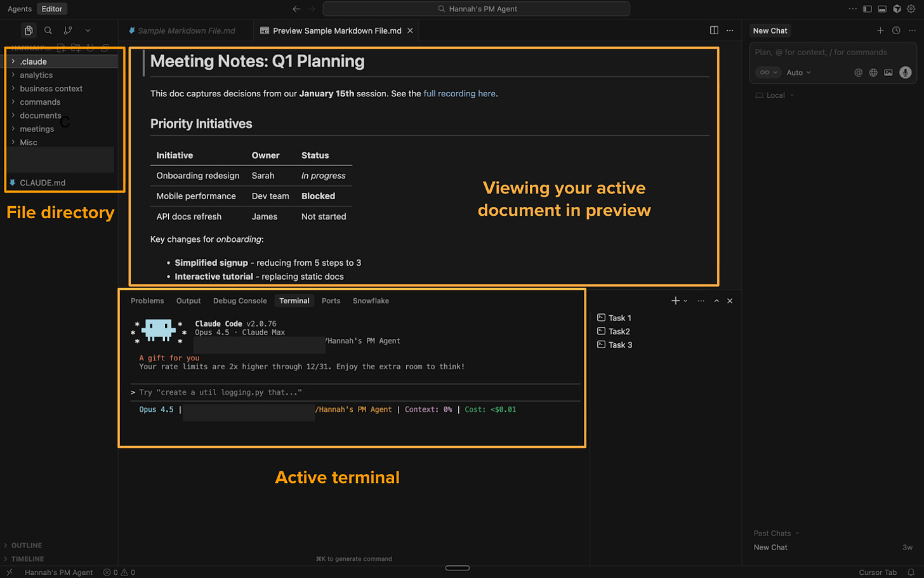The height and width of the screenshot is (578, 924).
Task: Open the Auto model dropdown
Action: tap(798, 72)
